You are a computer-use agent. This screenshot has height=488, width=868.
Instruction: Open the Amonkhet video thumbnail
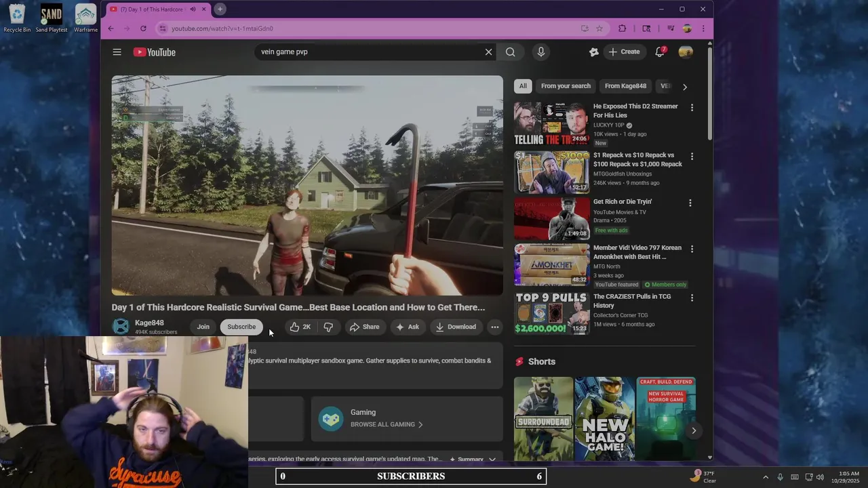(551, 265)
